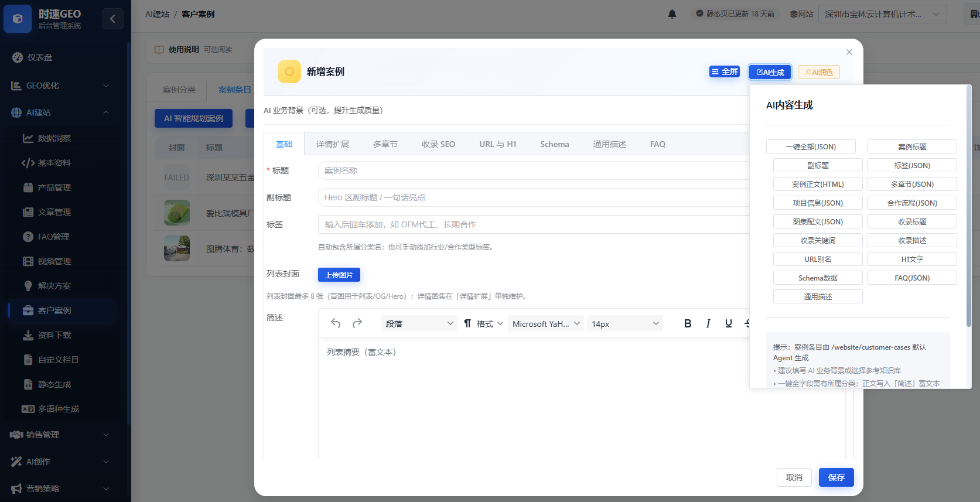The image size is (980, 502).
Task: Open the 段落 paragraph style dropdown
Action: (419, 323)
